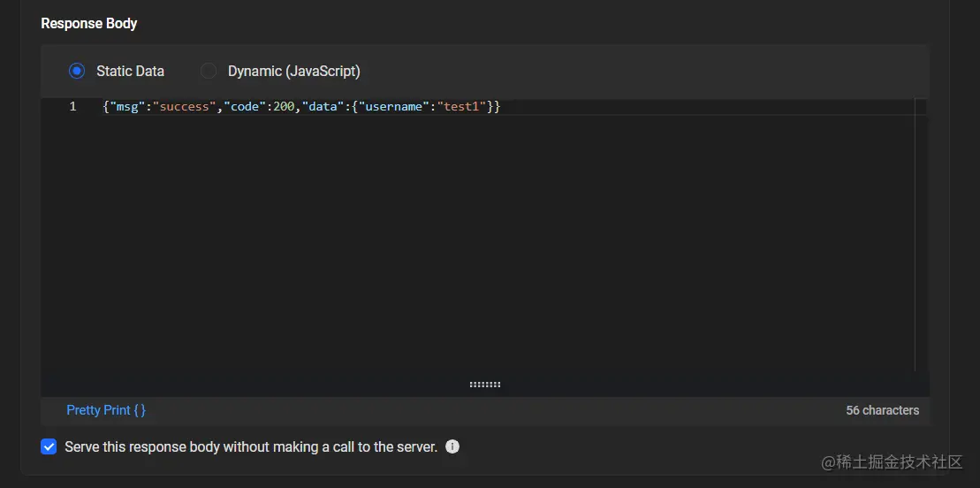Screen dimensions: 980x488
Task: Click line number 1 in the gutter
Action: click(x=72, y=107)
